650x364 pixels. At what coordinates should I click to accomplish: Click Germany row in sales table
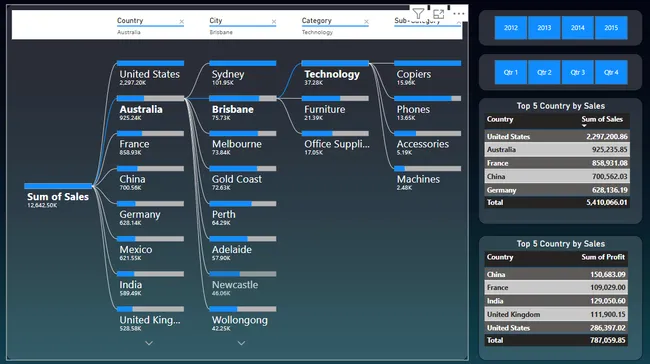556,190
